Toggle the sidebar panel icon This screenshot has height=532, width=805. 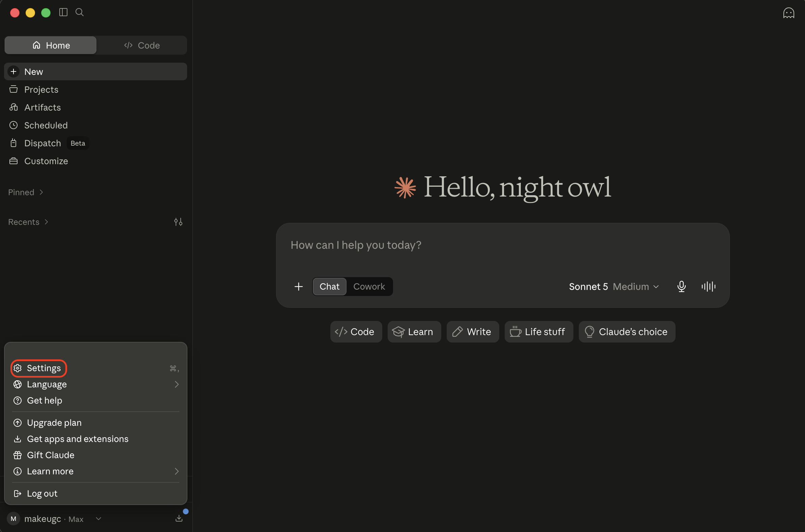63,12
